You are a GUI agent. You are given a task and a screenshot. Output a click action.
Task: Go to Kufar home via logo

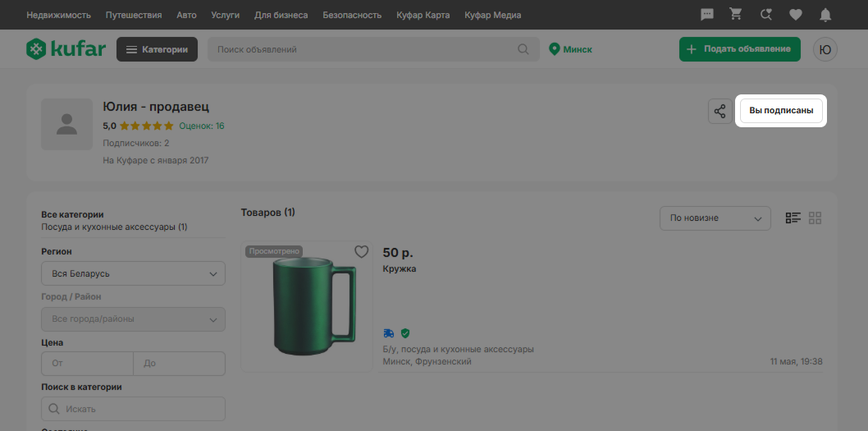coord(66,49)
